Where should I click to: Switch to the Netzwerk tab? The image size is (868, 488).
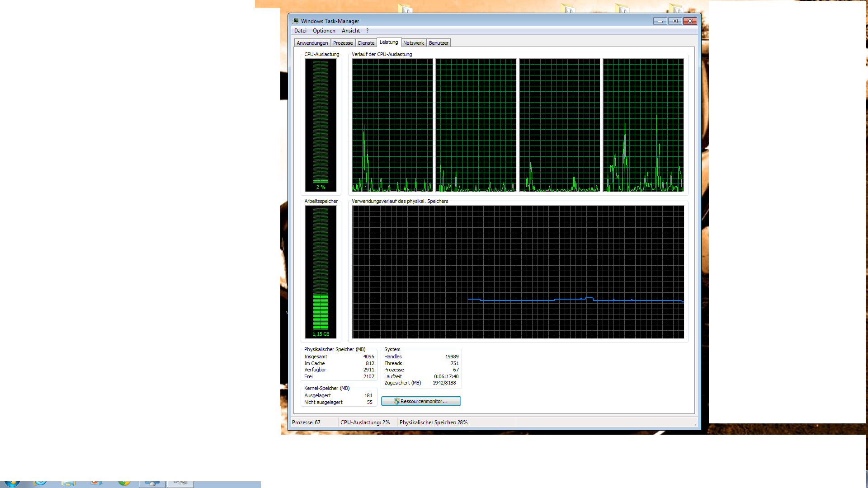[x=413, y=43]
